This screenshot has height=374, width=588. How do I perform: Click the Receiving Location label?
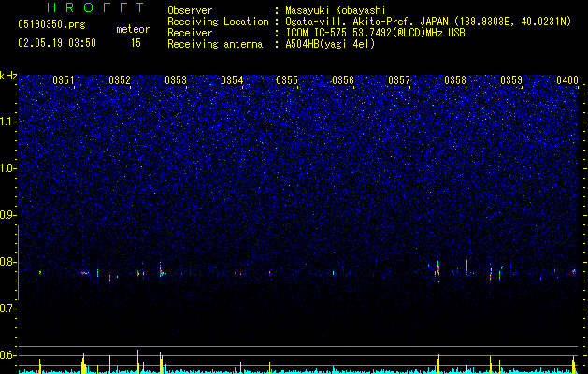(218, 22)
